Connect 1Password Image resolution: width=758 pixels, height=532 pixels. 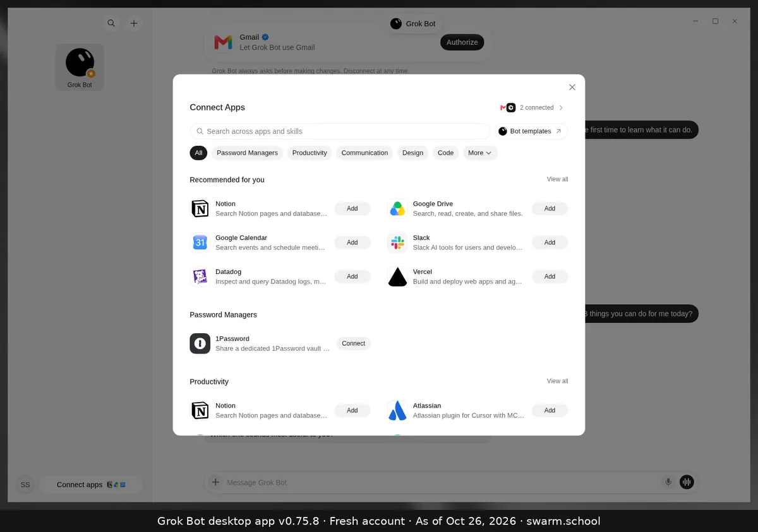coord(353,344)
